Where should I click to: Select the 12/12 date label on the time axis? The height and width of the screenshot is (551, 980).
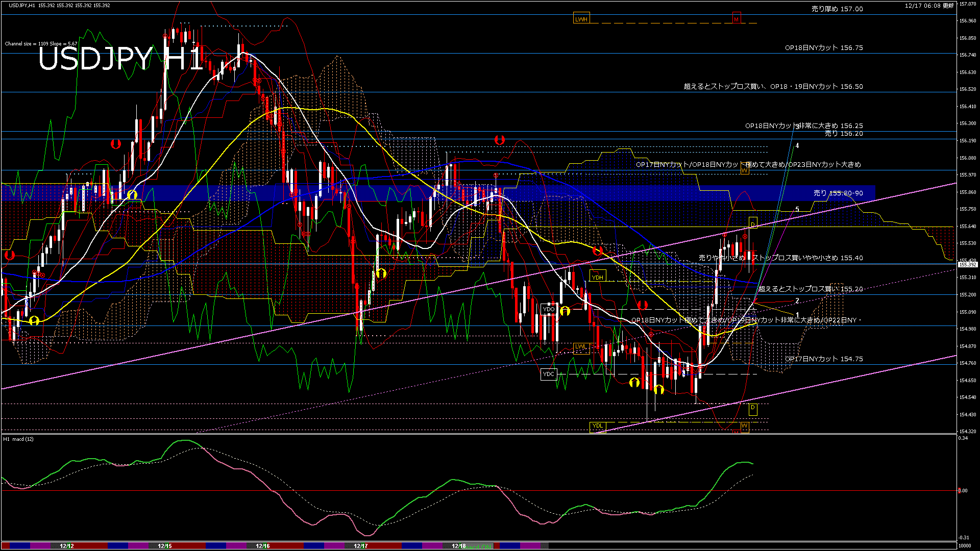(x=67, y=546)
